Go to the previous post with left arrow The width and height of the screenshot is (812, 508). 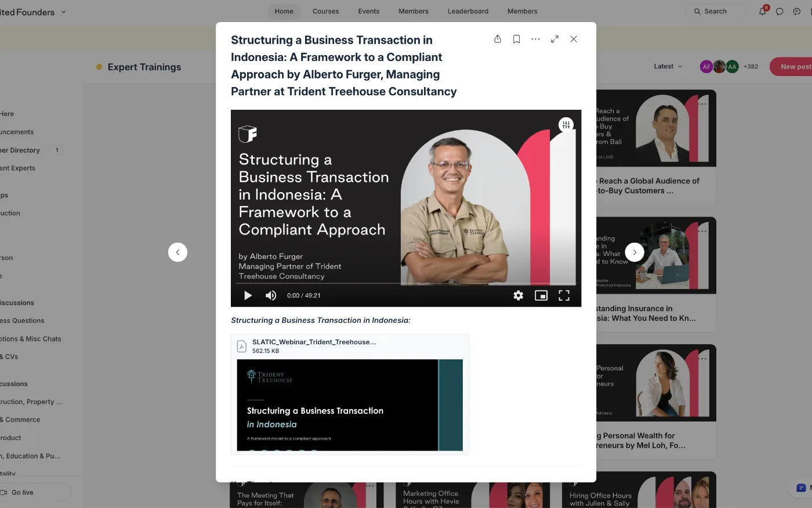tap(177, 252)
